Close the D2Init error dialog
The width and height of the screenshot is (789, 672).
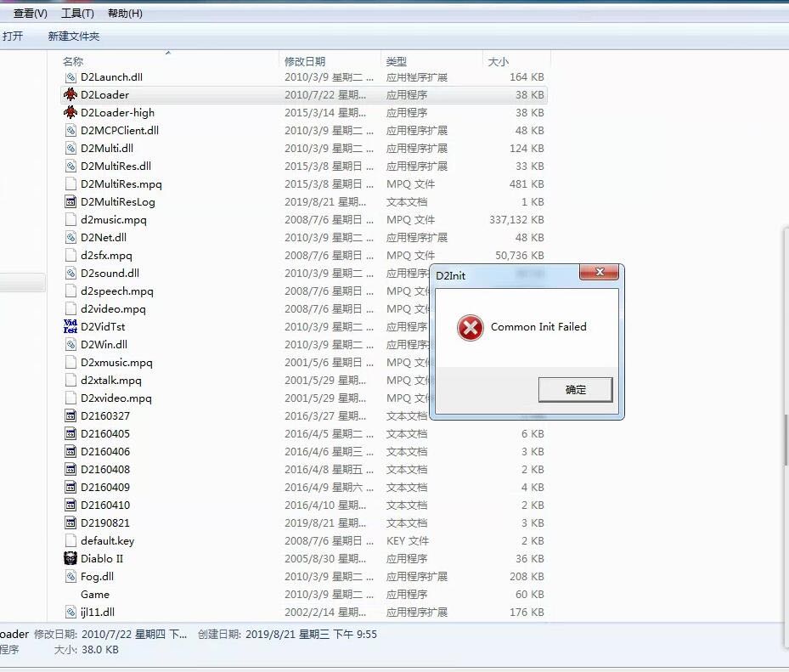pos(599,273)
